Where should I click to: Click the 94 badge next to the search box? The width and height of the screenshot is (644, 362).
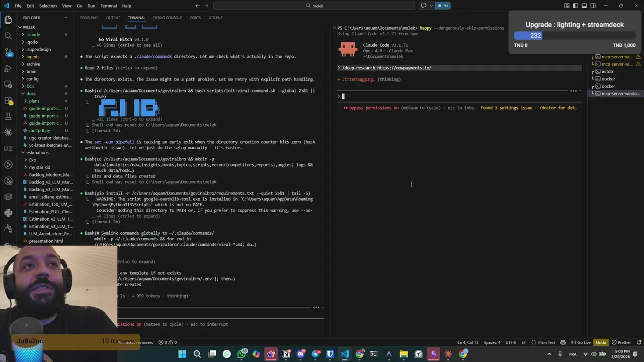click(443, 6)
